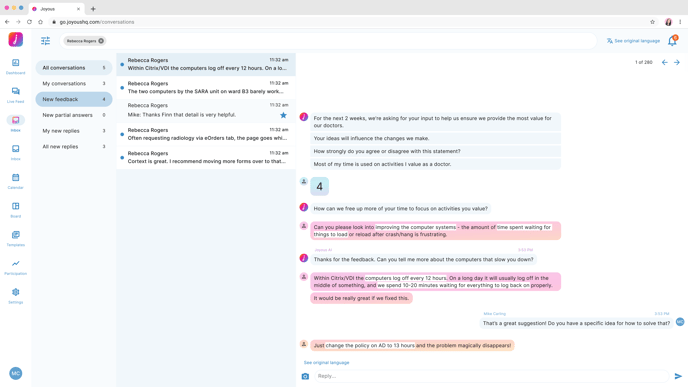Remove the Rebecca Rogers filter chip
The height and width of the screenshot is (387, 688).
point(101,41)
